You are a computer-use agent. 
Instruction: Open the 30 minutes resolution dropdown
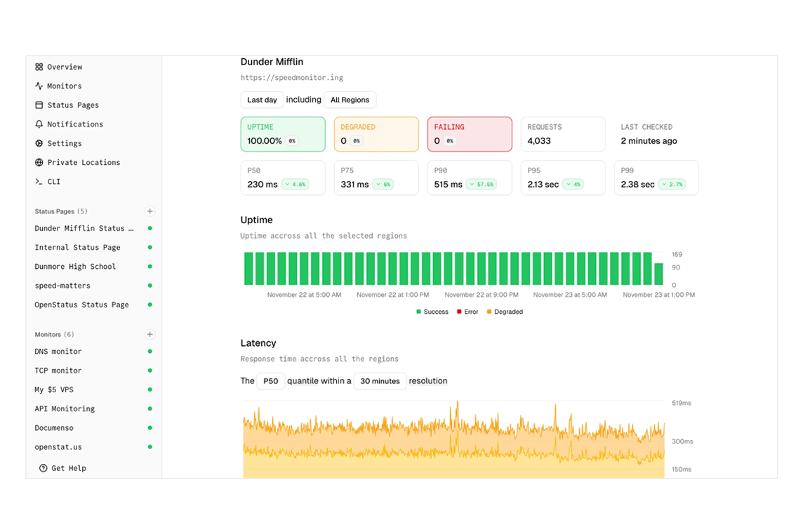click(380, 381)
